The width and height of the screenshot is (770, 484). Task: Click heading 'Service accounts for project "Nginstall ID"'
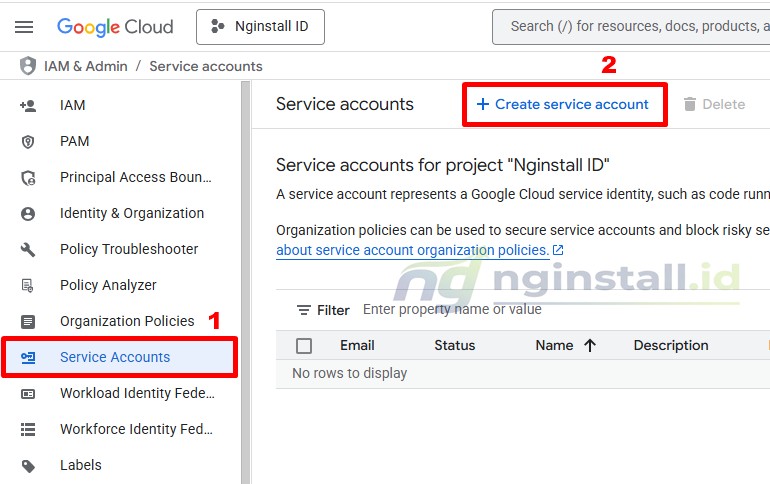442,165
